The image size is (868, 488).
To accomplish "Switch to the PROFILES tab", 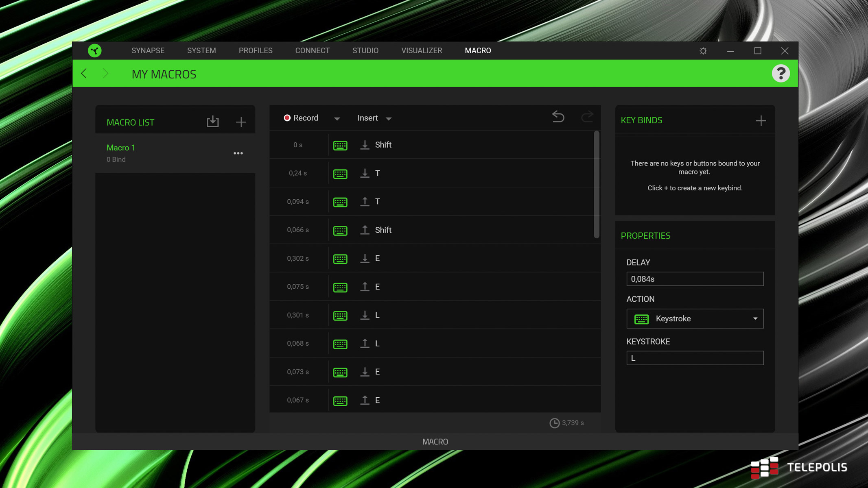I will (256, 50).
